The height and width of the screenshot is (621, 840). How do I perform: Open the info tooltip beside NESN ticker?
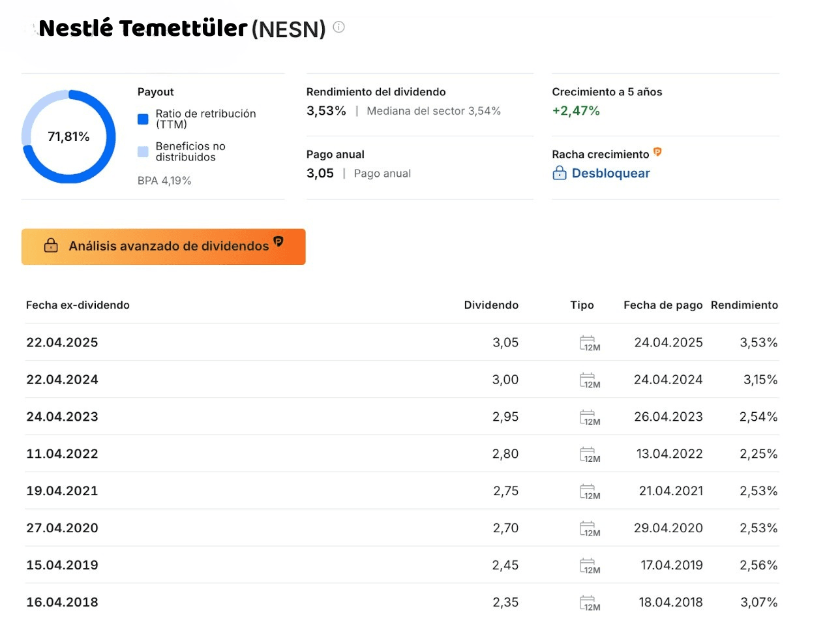click(338, 27)
